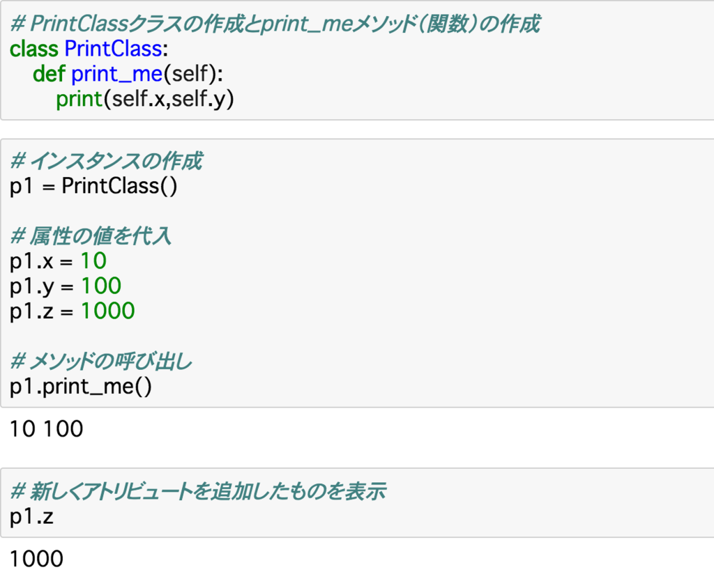Place cursor on the "p1.print_me()" call line

click(81, 387)
